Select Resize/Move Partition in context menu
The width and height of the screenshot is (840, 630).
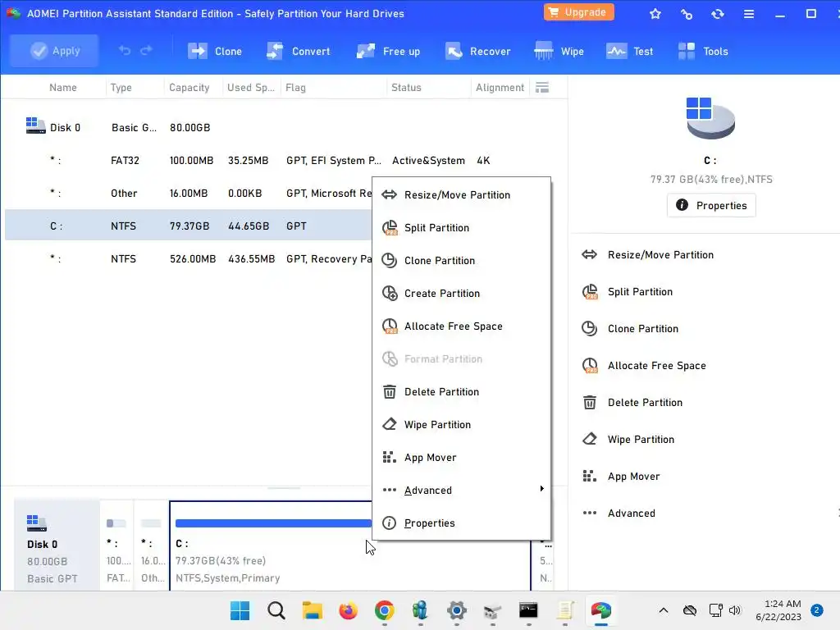tap(461, 195)
